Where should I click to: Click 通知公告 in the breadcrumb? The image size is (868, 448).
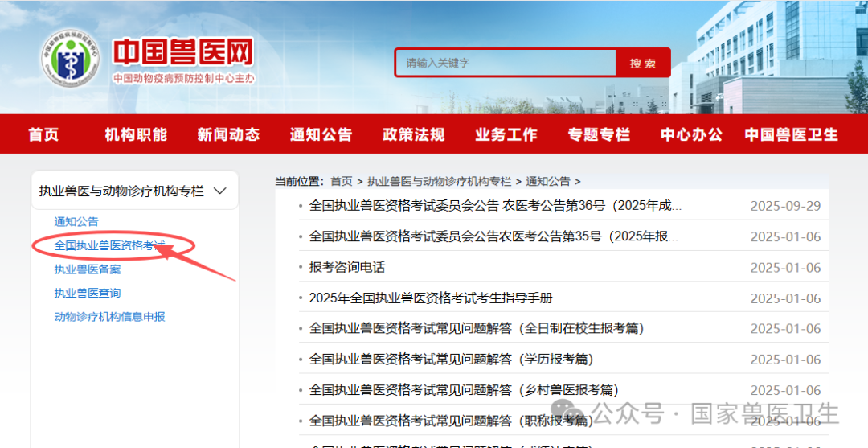point(548,181)
